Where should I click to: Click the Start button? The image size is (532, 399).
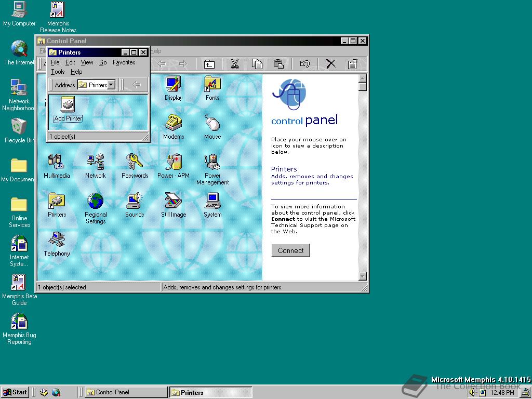(15, 392)
